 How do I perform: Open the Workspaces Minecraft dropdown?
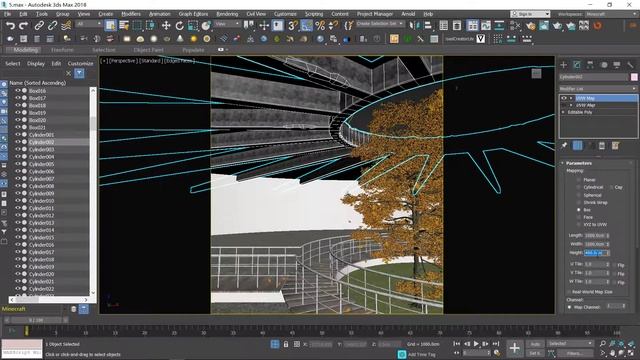[x=610, y=14]
